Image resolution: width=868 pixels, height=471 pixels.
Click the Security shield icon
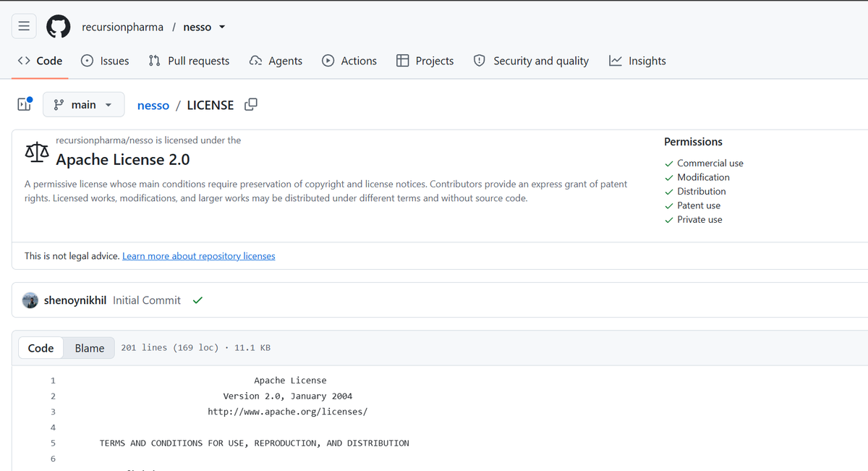[479, 61]
